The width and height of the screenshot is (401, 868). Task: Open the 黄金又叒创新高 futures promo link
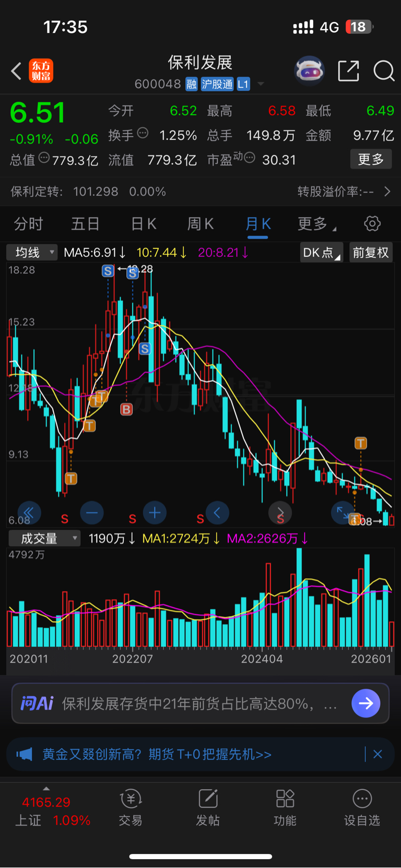[157, 754]
